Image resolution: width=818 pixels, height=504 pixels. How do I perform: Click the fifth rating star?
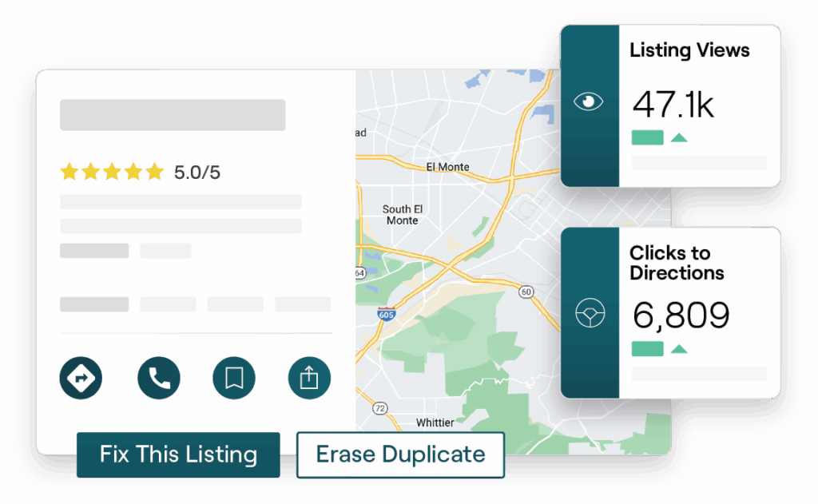pyautogui.click(x=153, y=171)
